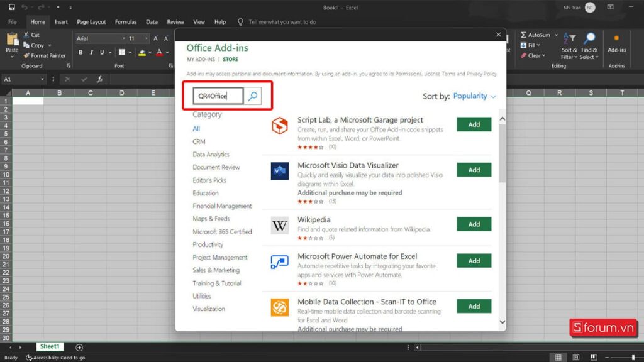Click the Script Lab add-in icon
The width and height of the screenshot is (644, 362).
pyautogui.click(x=280, y=126)
